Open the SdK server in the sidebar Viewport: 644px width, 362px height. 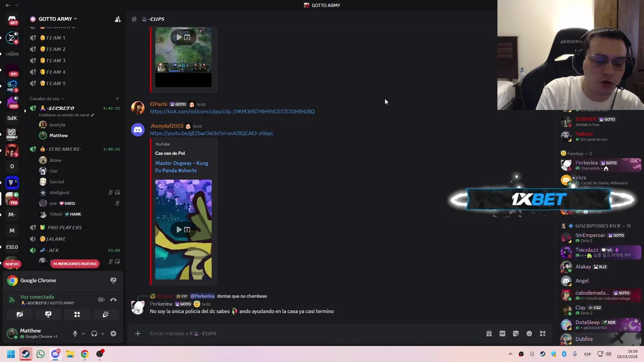[x=12, y=118]
